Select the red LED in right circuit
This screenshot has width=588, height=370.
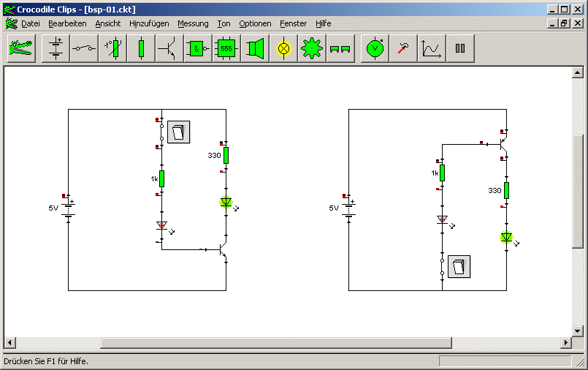pyautogui.click(x=442, y=219)
